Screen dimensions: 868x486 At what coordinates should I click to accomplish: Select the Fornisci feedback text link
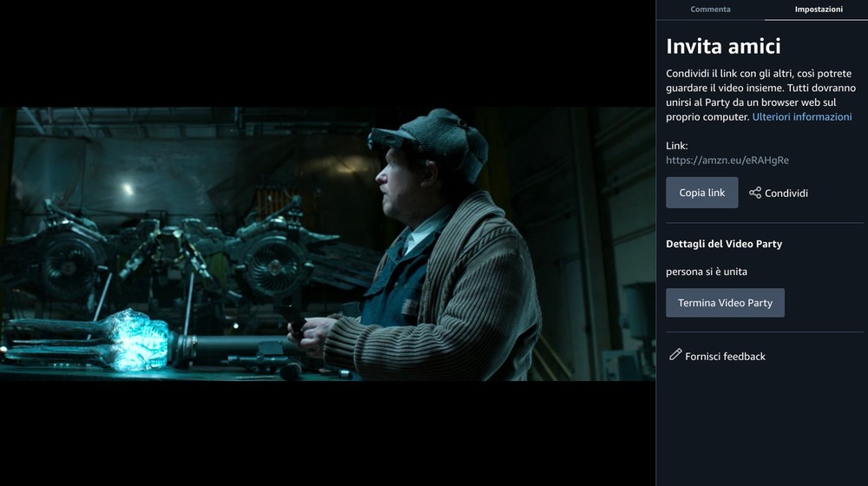725,357
